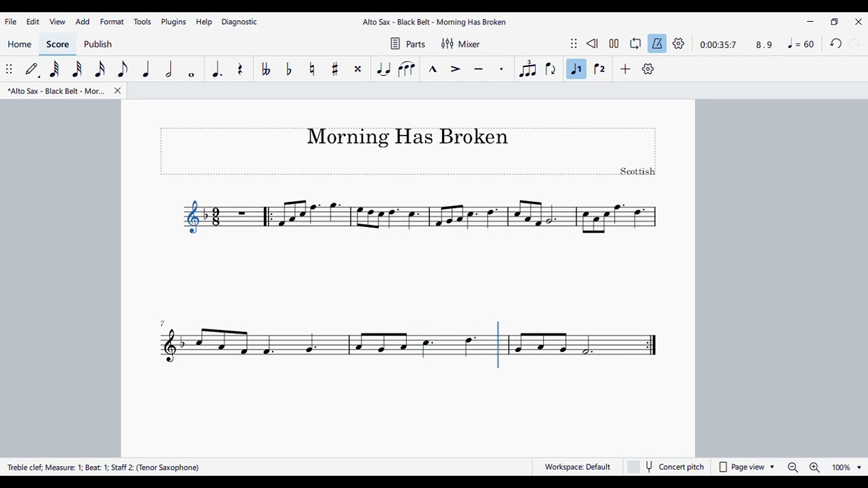The height and width of the screenshot is (488, 868).
Task: Add accent articulation
Action: [x=456, y=69]
